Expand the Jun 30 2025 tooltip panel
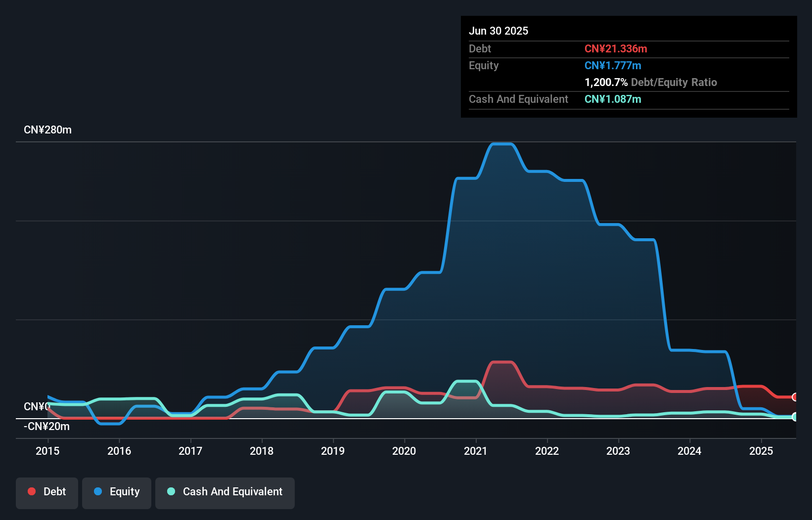The height and width of the screenshot is (520, 812). 628,67
